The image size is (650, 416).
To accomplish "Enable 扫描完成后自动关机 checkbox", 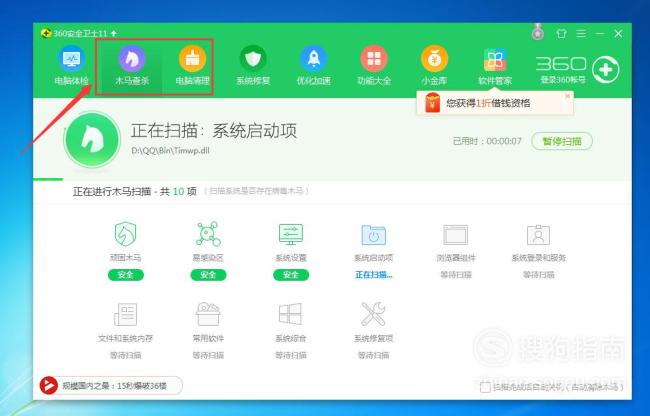I will point(485,387).
